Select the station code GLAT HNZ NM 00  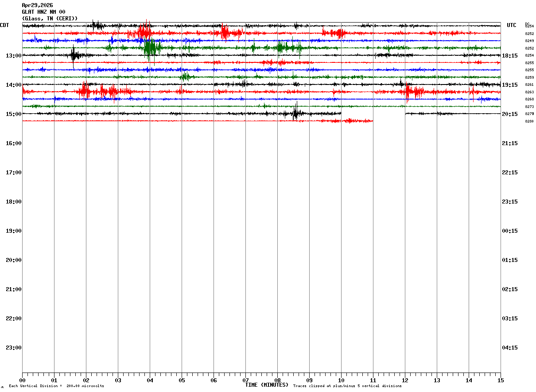tap(43, 12)
